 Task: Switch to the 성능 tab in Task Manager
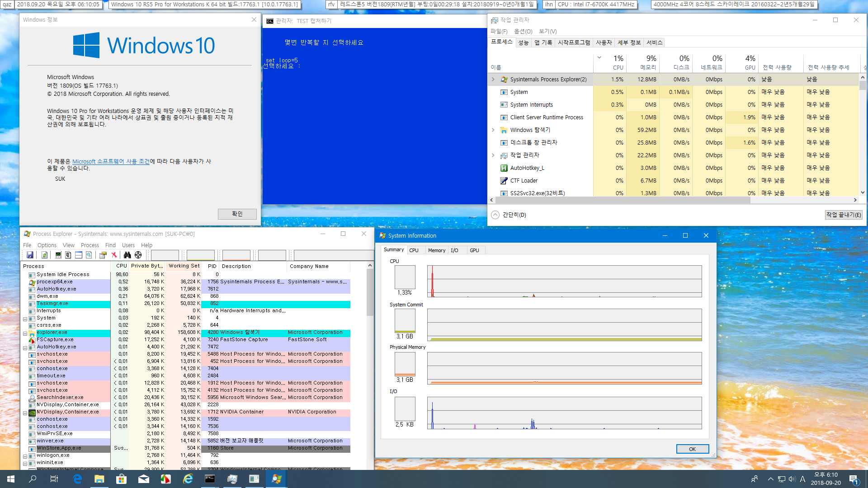coord(524,42)
